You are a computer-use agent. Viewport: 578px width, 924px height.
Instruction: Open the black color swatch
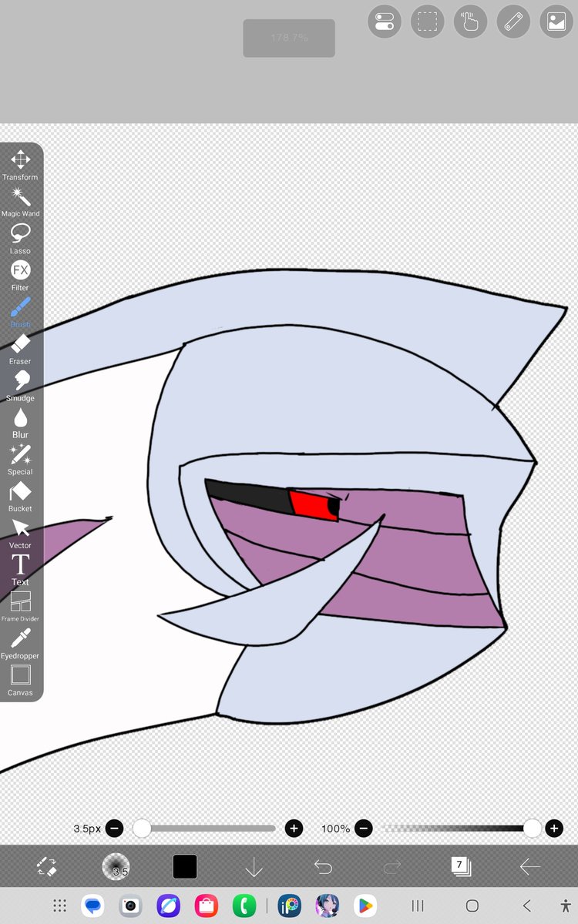click(x=185, y=867)
